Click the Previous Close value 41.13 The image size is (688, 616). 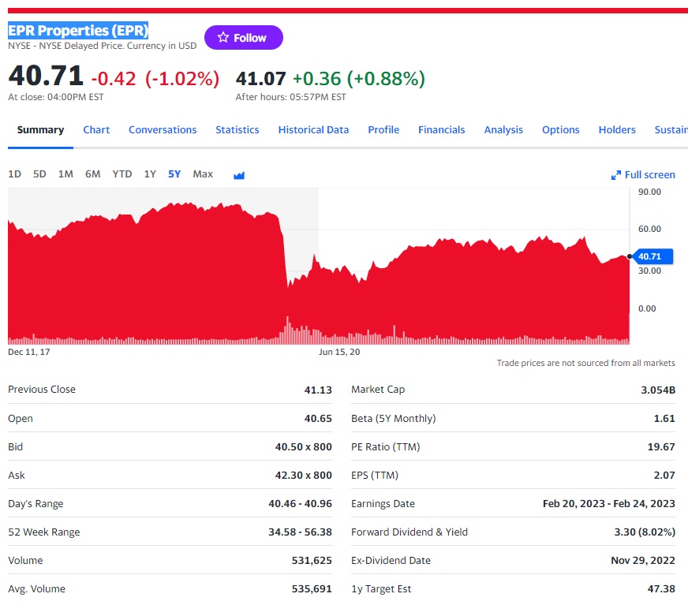(318, 390)
